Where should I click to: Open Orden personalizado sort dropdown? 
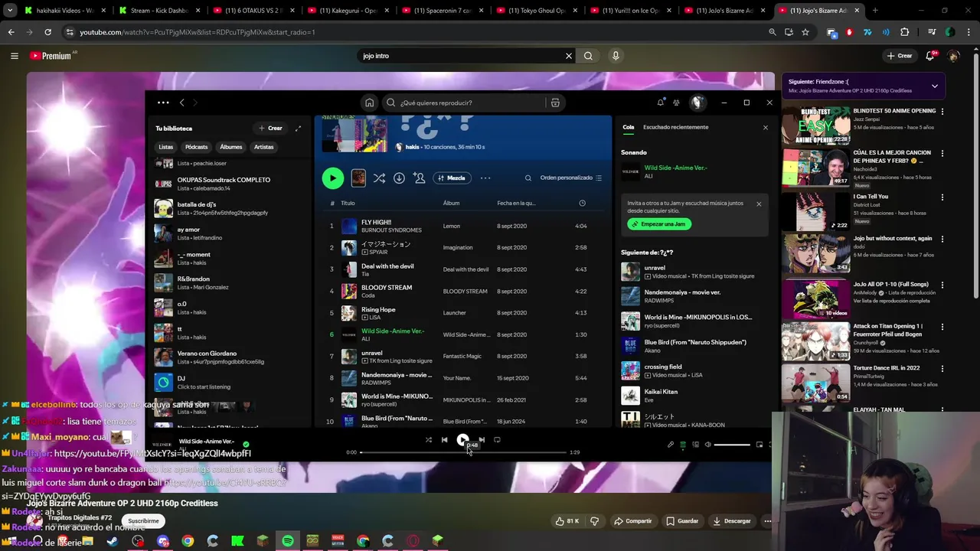point(571,178)
